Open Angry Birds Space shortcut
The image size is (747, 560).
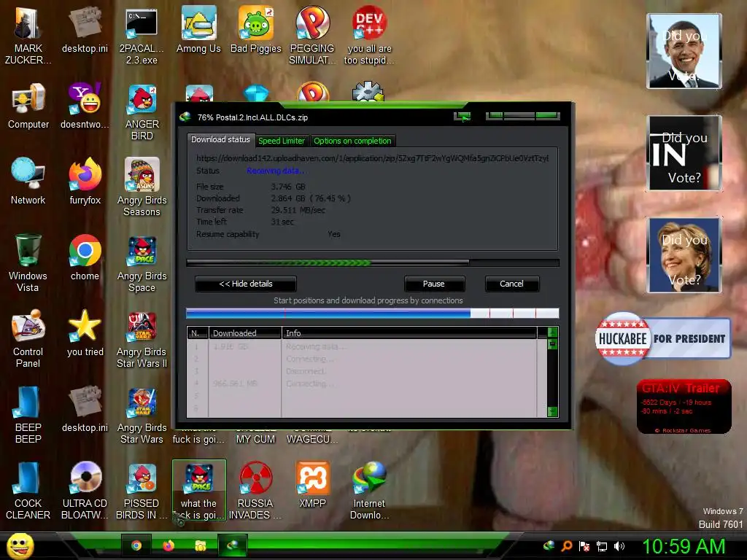[142, 262]
